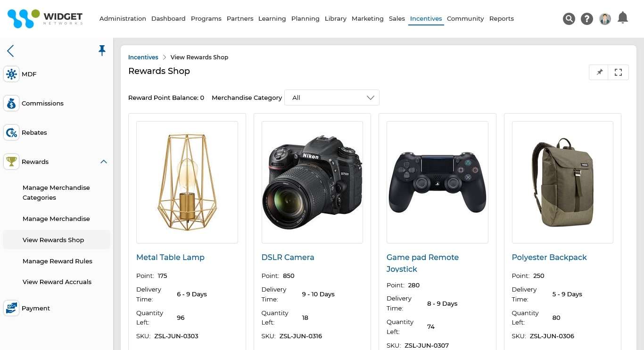Toggle the pin icon to pin the sidebar
Screen dimensions: 644x350
tap(102, 50)
